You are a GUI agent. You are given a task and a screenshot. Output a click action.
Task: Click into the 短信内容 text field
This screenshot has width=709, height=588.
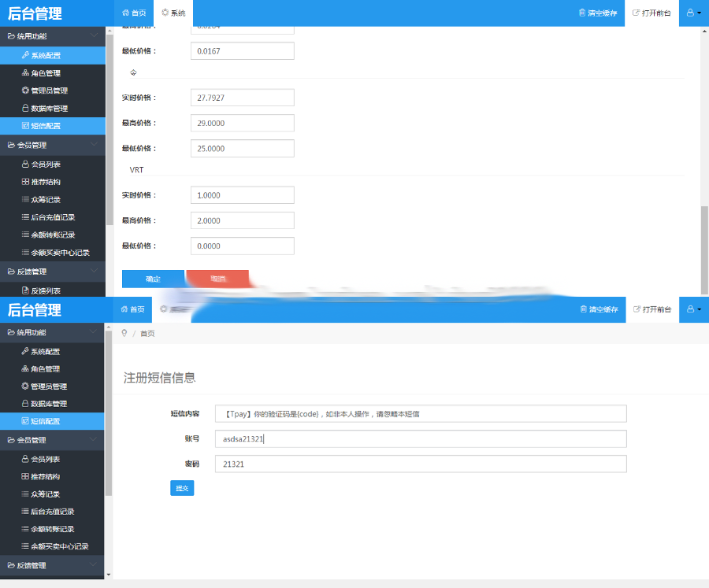pos(421,413)
